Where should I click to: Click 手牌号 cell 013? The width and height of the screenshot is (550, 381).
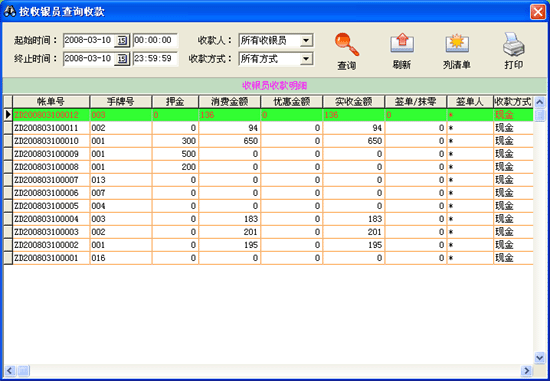(x=121, y=180)
